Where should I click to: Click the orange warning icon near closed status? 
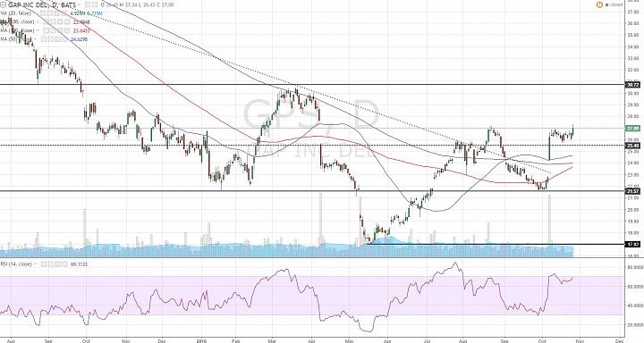[599, 5]
